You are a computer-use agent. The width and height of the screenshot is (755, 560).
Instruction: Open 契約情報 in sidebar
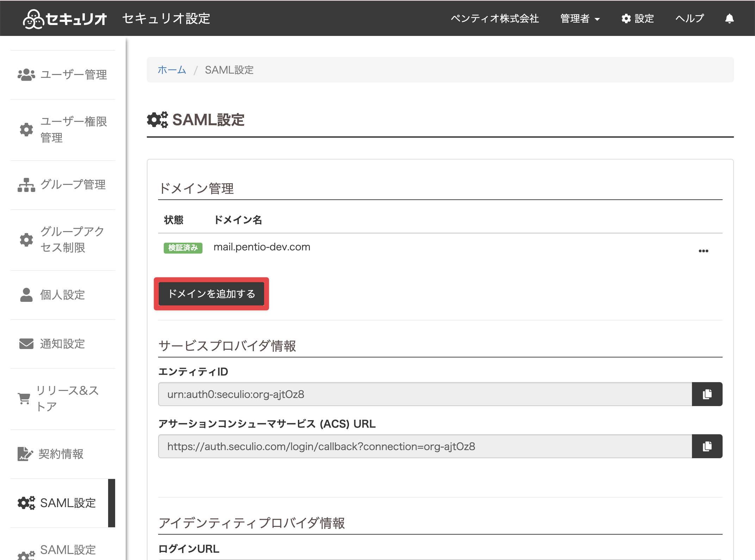tap(63, 454)
